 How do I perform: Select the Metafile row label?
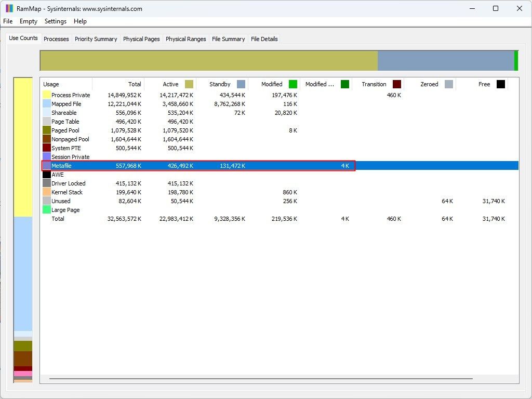(61, 166)
